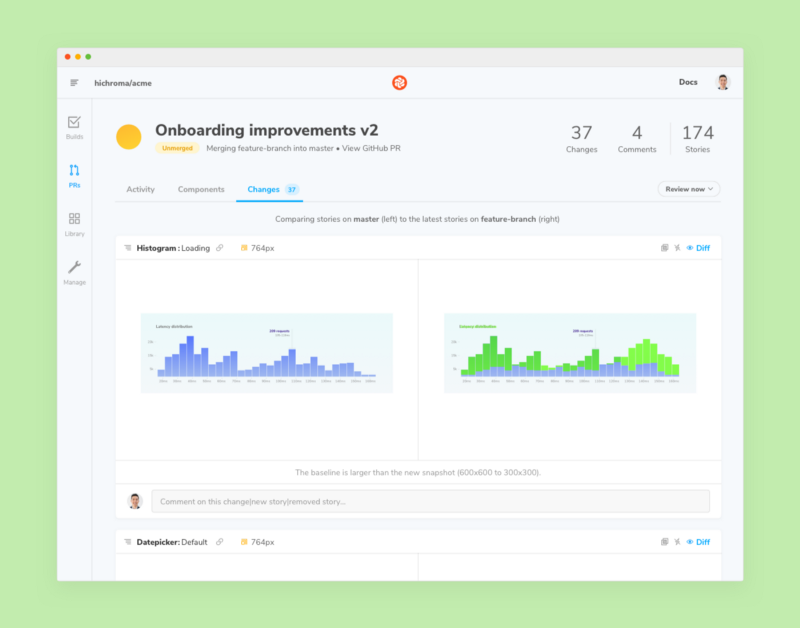Click hichroma/acme project name
The image size is (800, 628).
[x=123, y=83]
